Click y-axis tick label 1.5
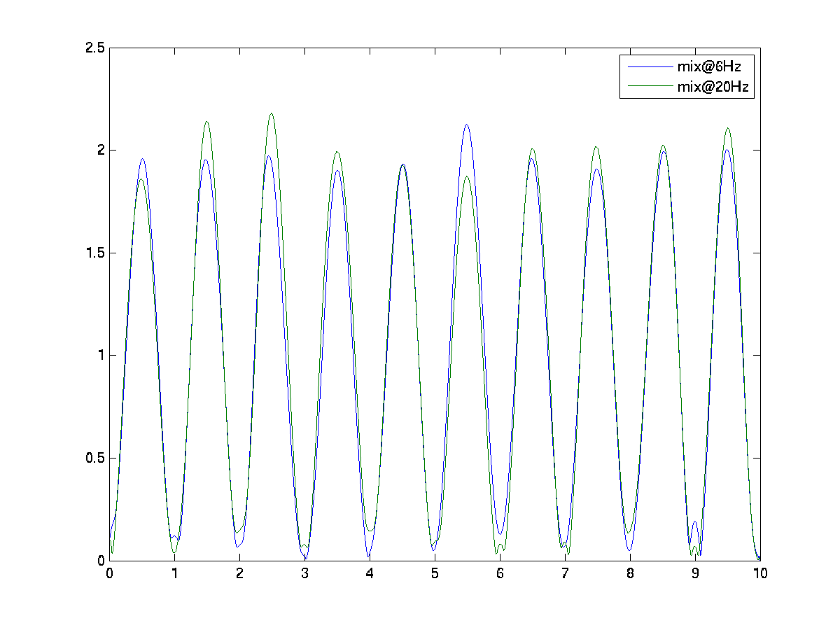 coord(96,253)
